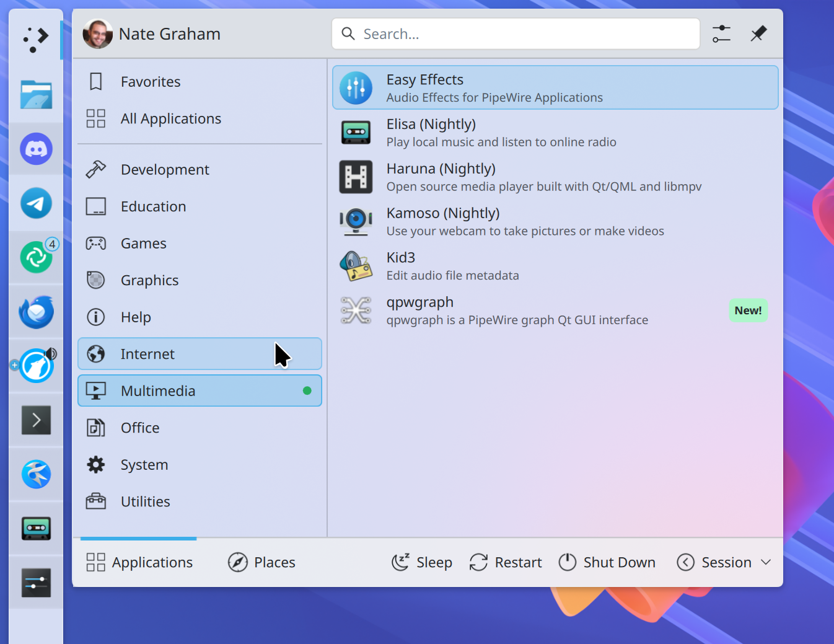Image resolution: width=834 pixels, height=644 pixels.
Task: Open Telegram from the task panel
Action: click(36, 203)
